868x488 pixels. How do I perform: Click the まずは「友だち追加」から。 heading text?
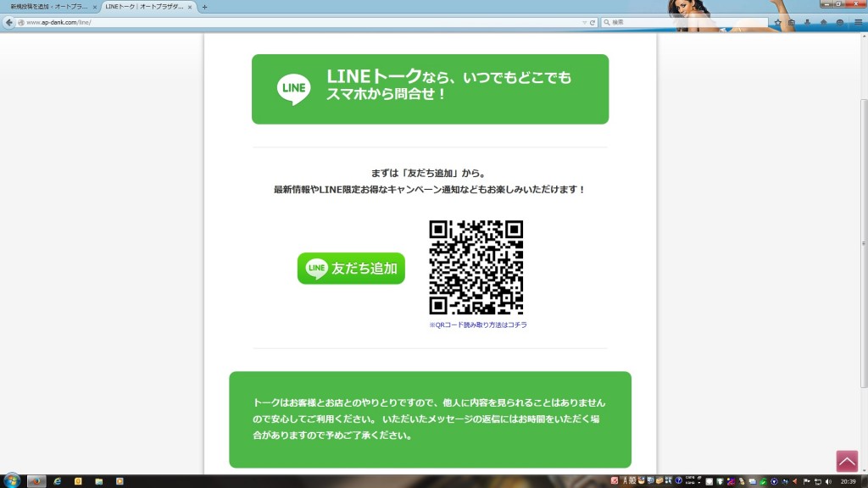(429, 173)
